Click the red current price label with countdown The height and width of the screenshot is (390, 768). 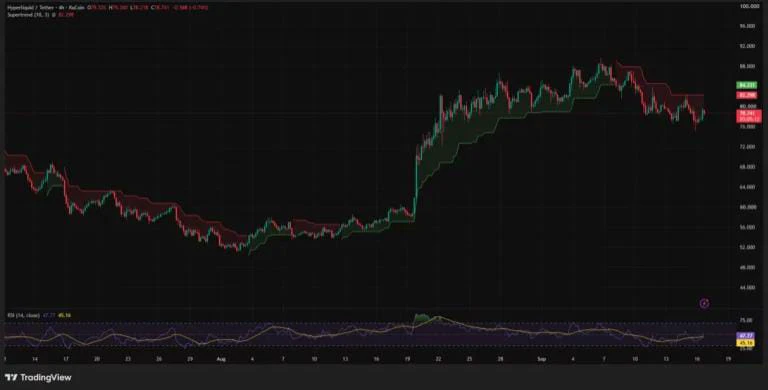(749, 116)
